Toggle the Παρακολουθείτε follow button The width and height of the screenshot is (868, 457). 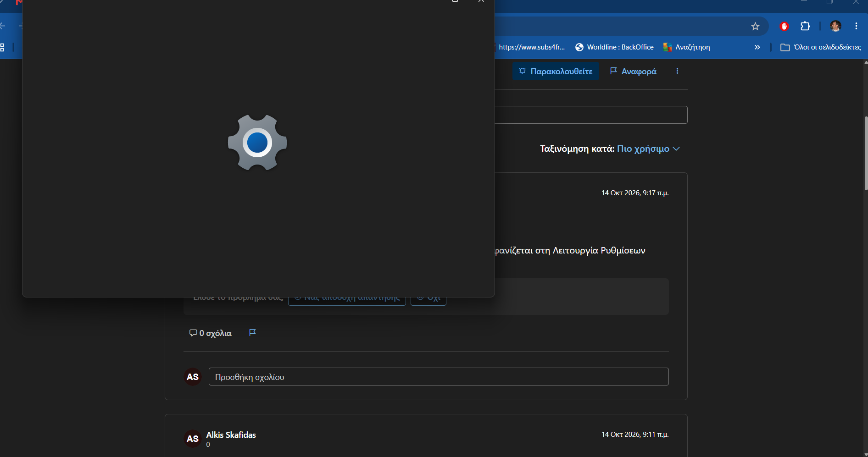(x=556, y=72)
